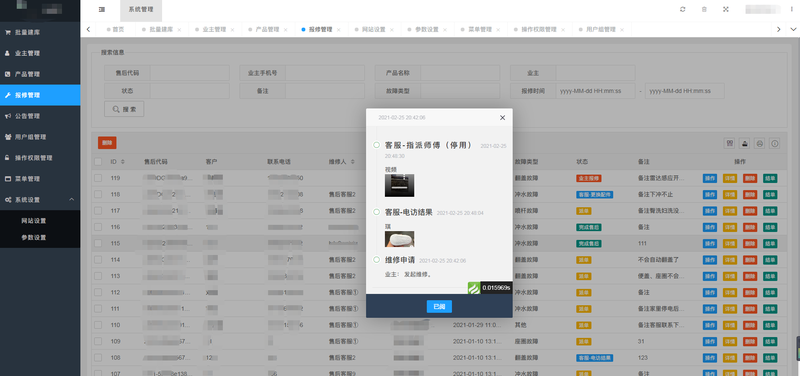This screenshot has width=800, height=376.
Task: Switch to the 产品管理 tab
Action: (x=267, y=30)
